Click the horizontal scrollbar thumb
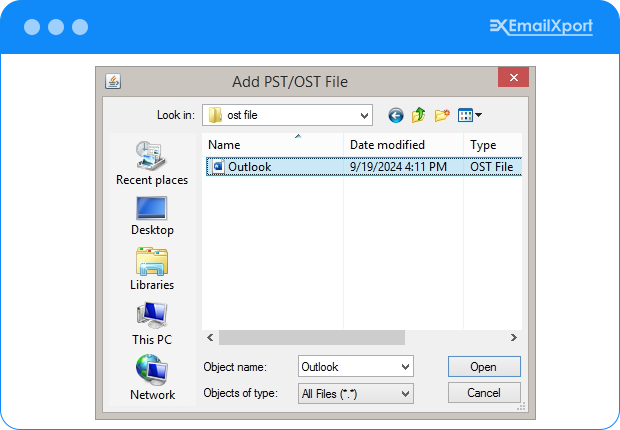This screenshot has height=430, width=620. click(312, 337)
